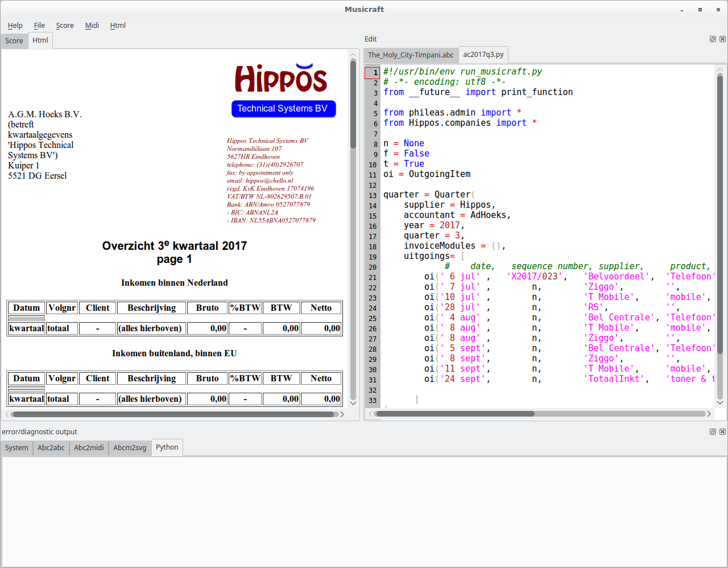Open the File menu
Image resolution: width=728 pixels, height=568 pixels.
pyautogui.click(x=39, y=26)
